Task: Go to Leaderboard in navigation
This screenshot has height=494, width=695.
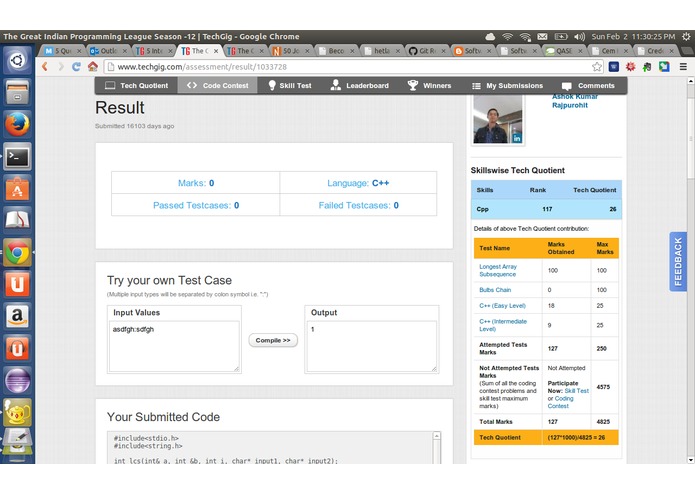Action: click(x=360, y=86)
